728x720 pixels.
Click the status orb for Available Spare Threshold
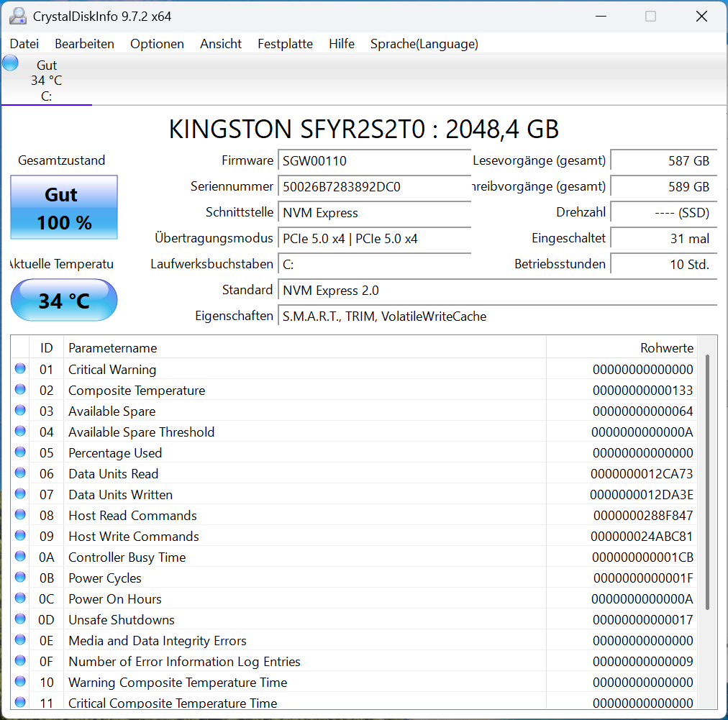click(20, 432)
